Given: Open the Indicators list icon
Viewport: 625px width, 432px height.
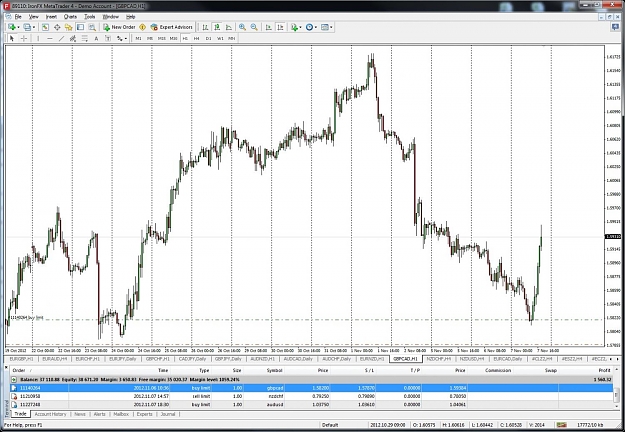Looking at the screenshot, I should [294, 27].
